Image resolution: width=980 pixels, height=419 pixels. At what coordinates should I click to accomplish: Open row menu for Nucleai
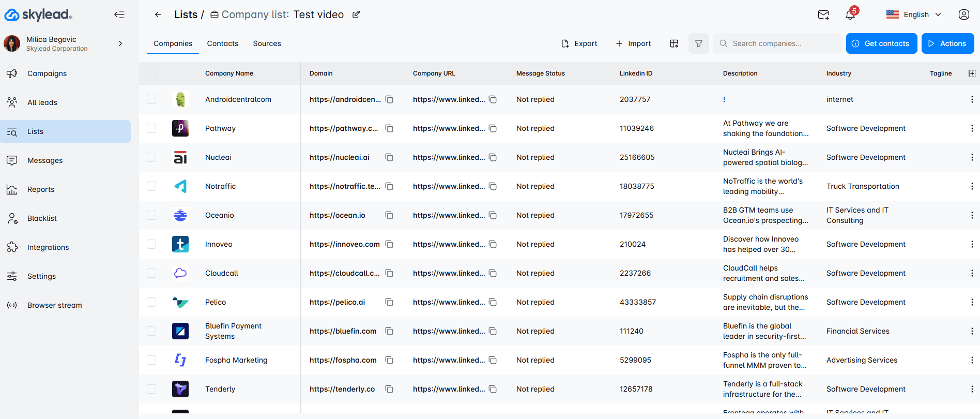coord(972,157)
